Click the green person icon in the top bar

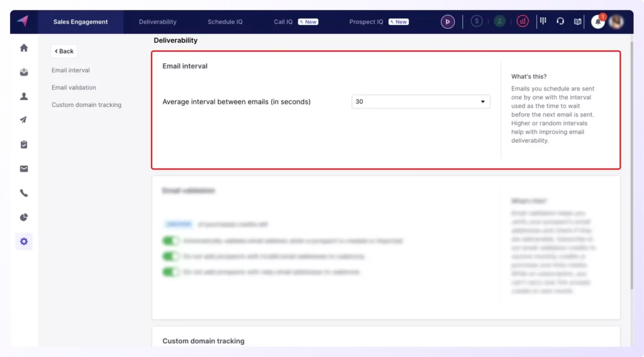[499, 21]
